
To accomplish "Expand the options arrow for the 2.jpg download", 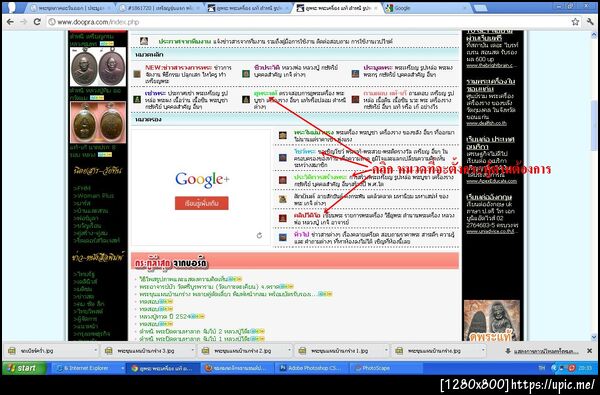I will [x=289, y=350].
